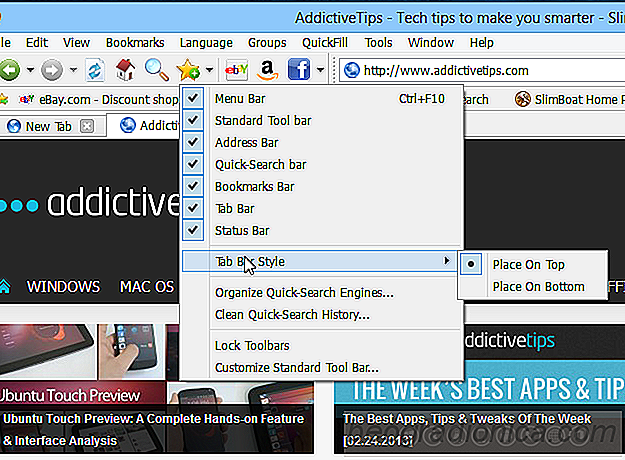This screenshot has height=460, width=625.
Task: Open the Language menu
Action: click(x=206, y=43)
